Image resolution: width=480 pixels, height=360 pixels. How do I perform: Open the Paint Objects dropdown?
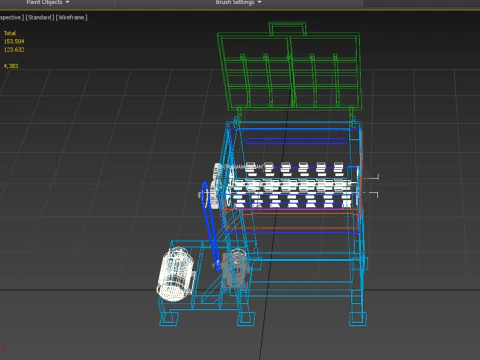48,2
